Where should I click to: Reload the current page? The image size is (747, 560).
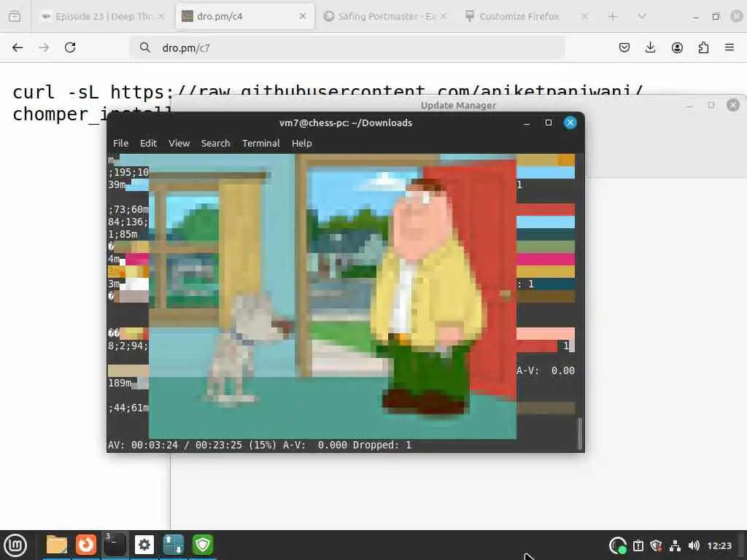click(70, 47)
